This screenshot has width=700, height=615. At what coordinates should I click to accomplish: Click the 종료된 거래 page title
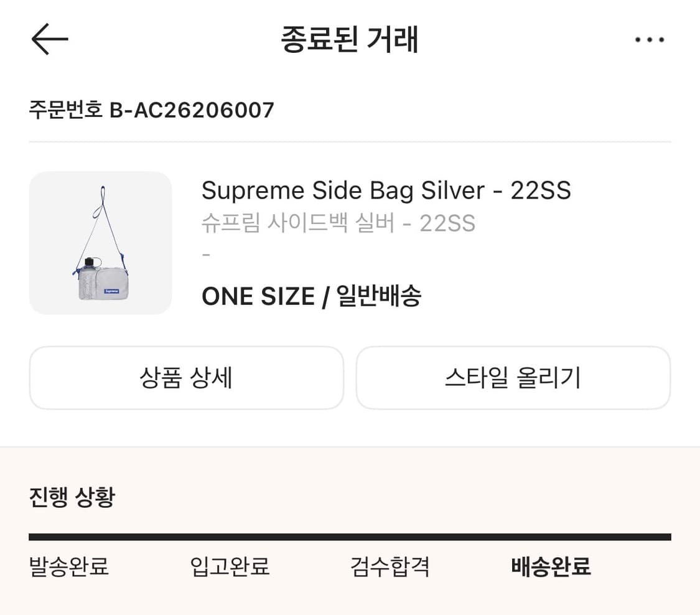coord(350,40)
